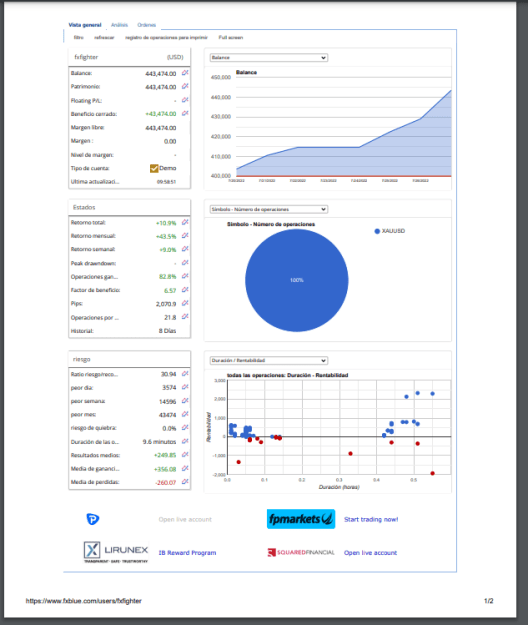Click the Full screen option
The image size is (528, 625).
point(231,37)
